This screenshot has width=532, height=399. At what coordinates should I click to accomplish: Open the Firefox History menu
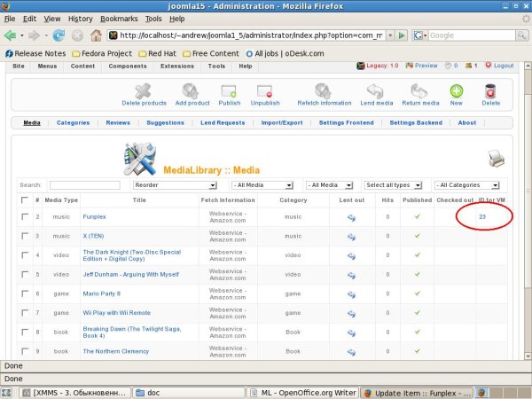click(x=81, y=19)
